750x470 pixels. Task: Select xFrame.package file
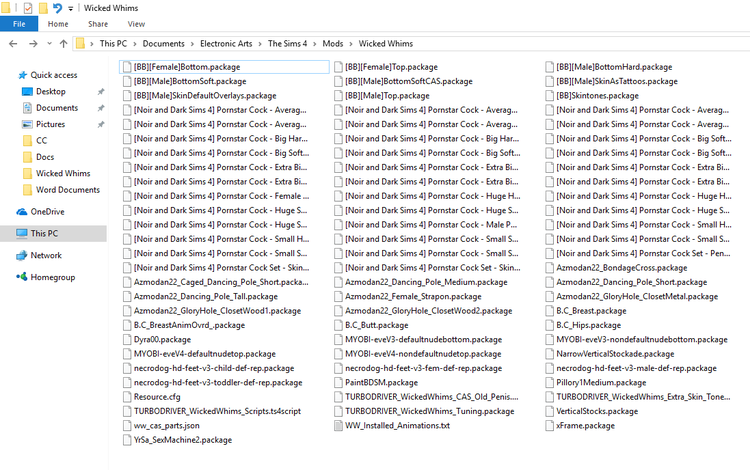click(x=585, y=426)
